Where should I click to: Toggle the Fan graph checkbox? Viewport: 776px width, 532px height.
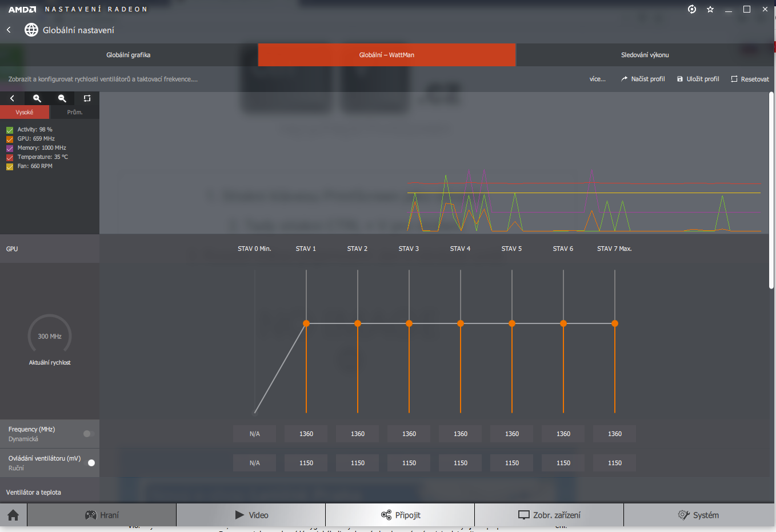pos(10,166)
